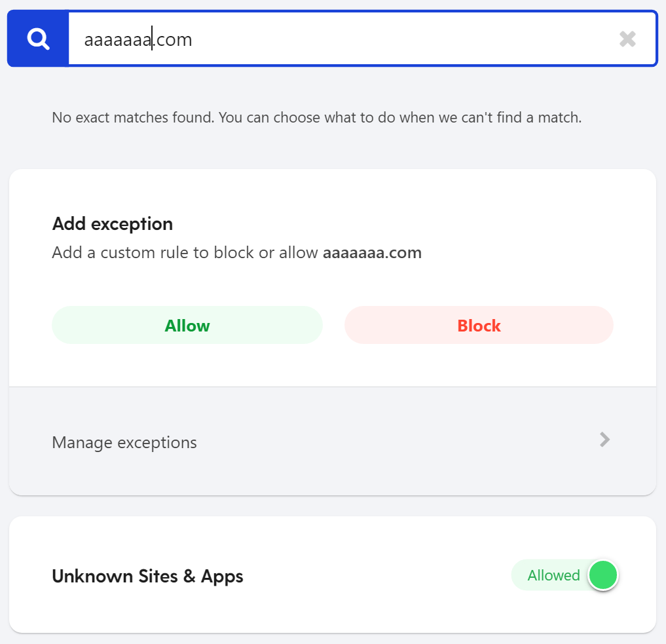The width and height of the screenshot is (666, 644).
Task: Allow the domain aaaaaaa.com
Action: point(187,325)
